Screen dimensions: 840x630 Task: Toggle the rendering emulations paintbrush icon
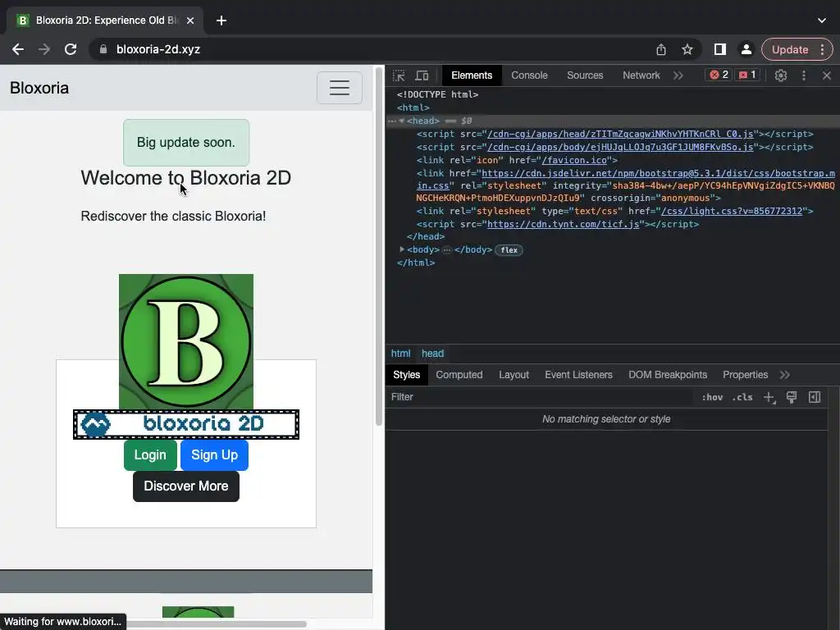point(792,398)
